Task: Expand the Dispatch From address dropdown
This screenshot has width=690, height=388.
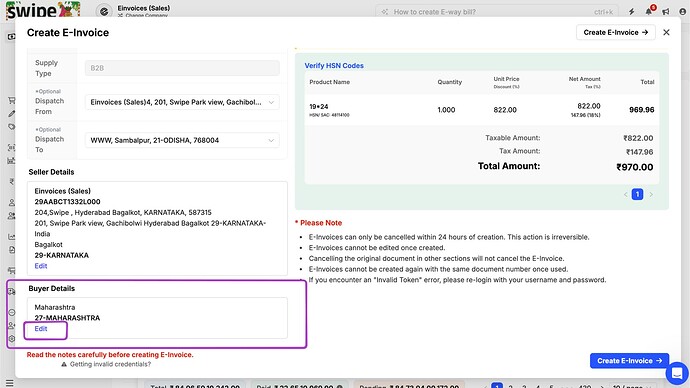Action: pos(182,102)
